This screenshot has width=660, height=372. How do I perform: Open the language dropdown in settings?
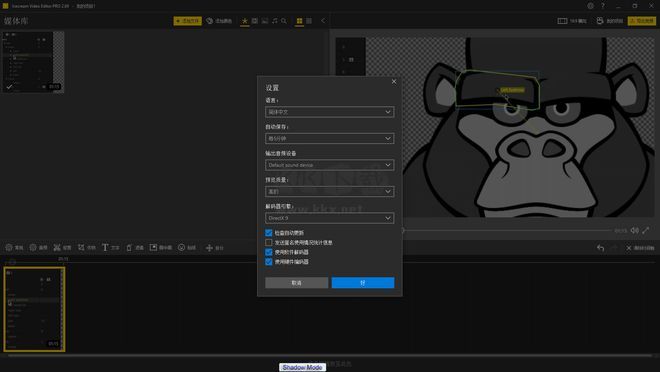click(x=330, y=112)
